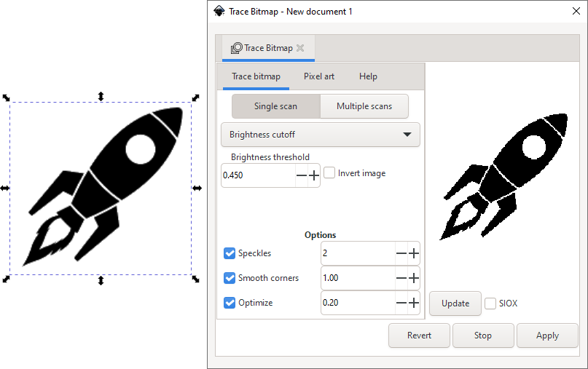588x369 pixels.
Task: Decrease the Smooth corners value
Action: 401,278
